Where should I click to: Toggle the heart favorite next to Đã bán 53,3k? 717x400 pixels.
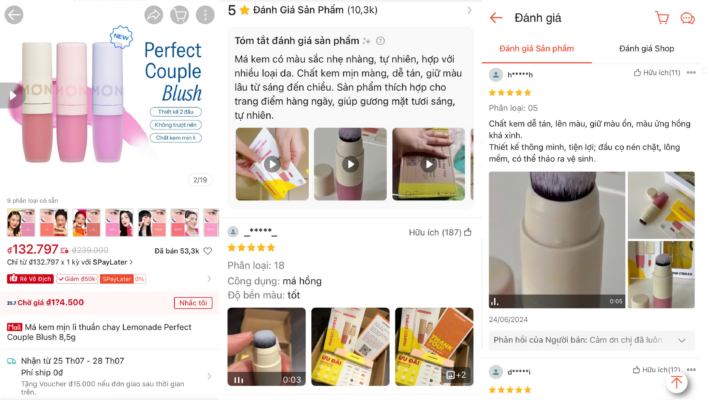pos(208,251)
